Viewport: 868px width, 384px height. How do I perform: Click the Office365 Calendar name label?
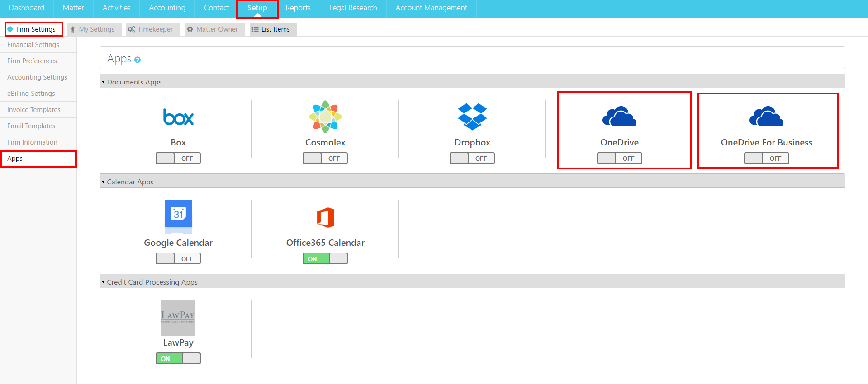click(x=325, y=243)
